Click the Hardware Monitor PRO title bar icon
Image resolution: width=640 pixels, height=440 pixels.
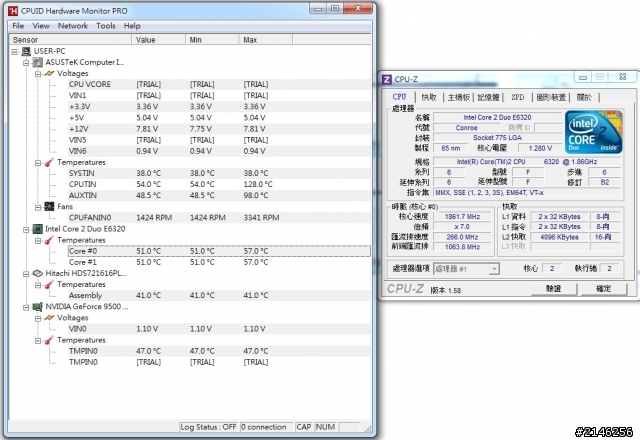13,11
